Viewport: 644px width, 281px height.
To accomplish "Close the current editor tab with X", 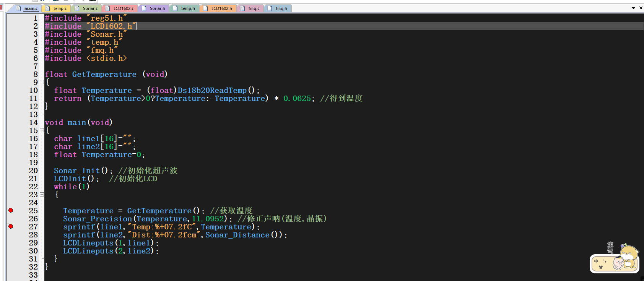I will (641, 8).
